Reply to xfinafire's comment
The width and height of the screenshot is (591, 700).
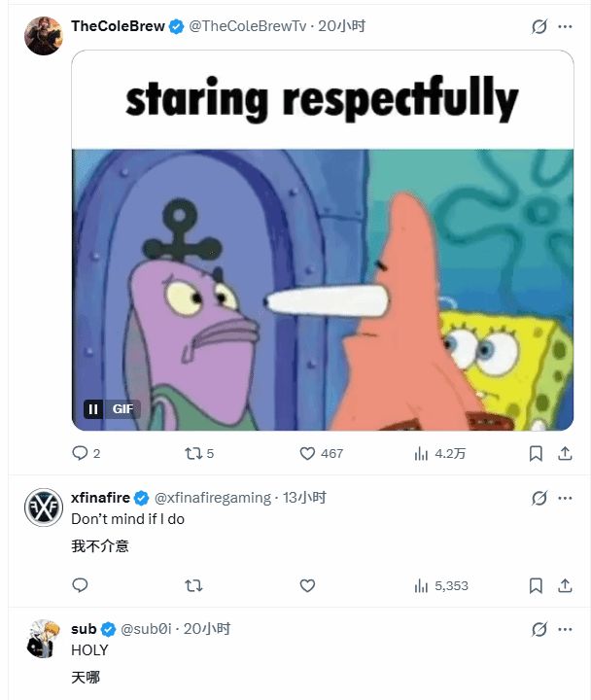pyautogui.click(x=81, y=585)
